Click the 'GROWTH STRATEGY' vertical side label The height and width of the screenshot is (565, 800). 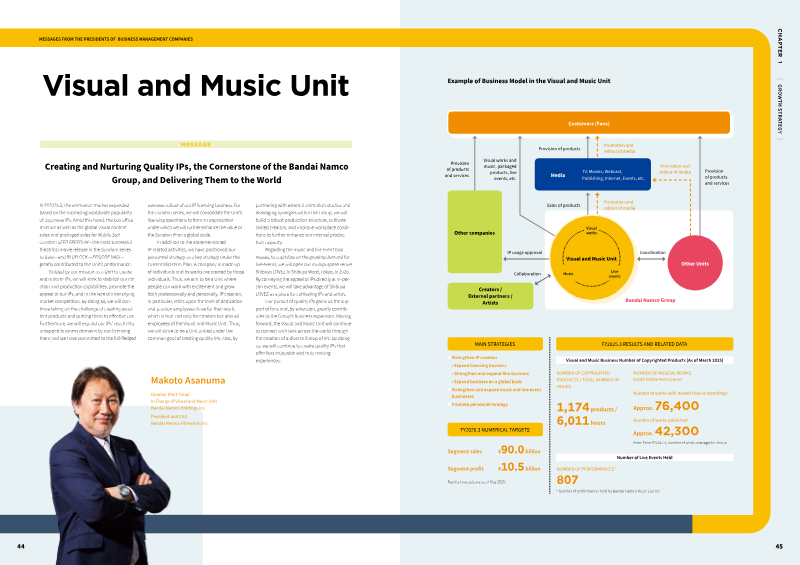point(780,109)
